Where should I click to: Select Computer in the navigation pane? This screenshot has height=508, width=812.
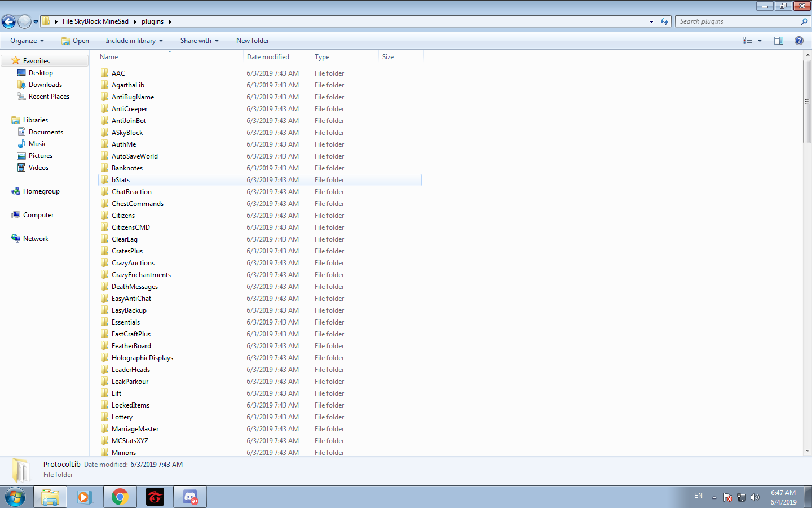click(38, 215)
